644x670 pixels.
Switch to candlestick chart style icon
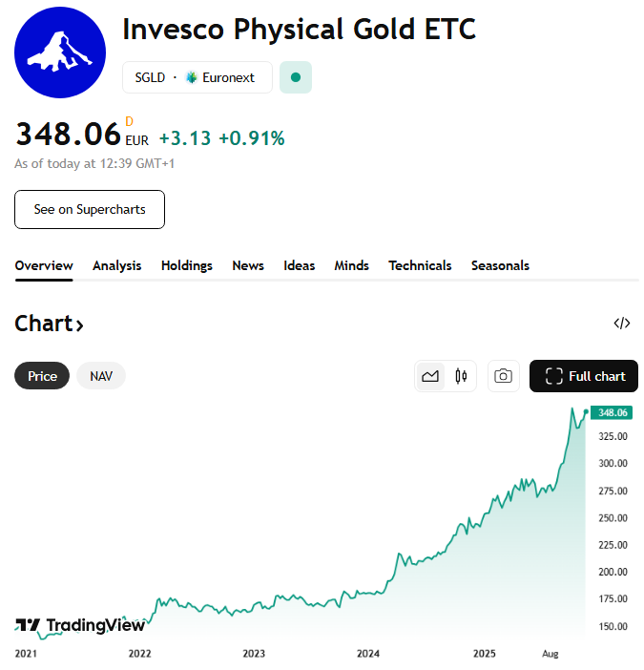pos(461,376)
